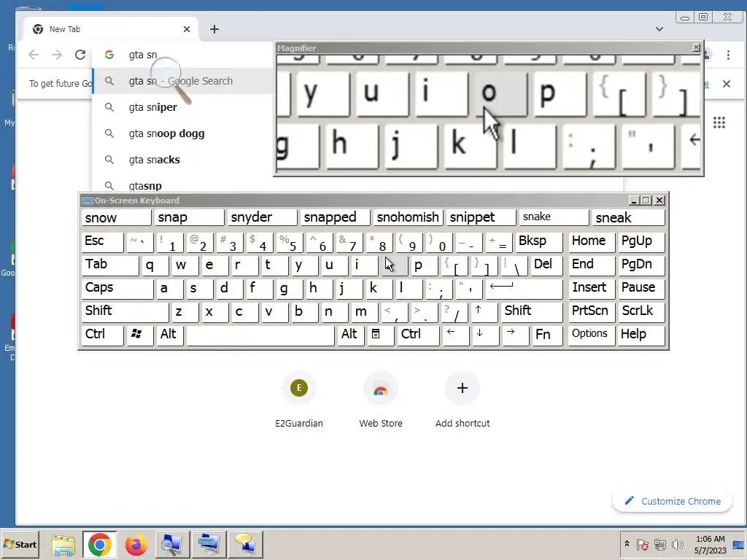This screenshot has height=560, width=747.
Task: Click the right arrow key
Action: 516,335
